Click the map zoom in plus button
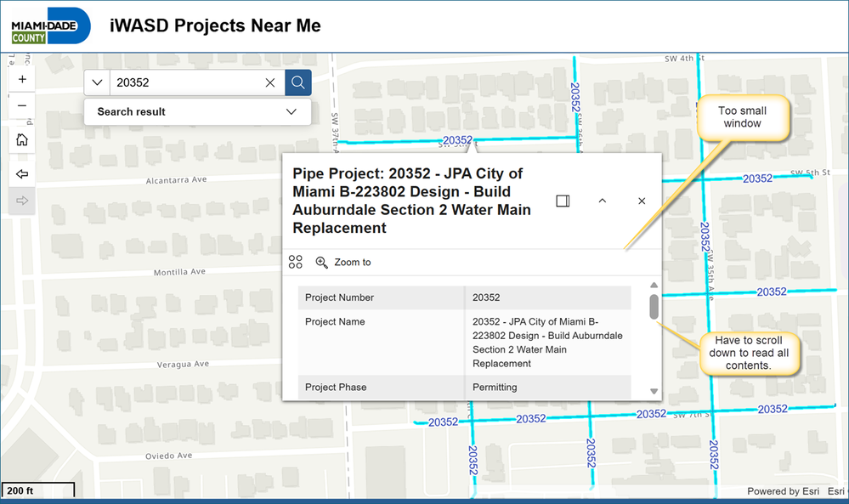 point(22,79)
